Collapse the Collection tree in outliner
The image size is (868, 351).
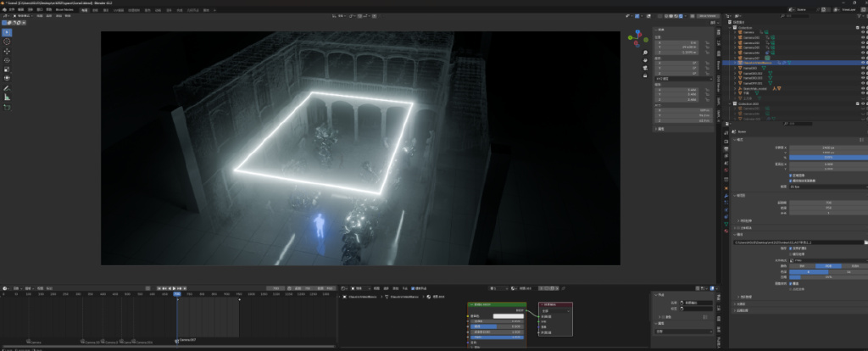[731, 26]
